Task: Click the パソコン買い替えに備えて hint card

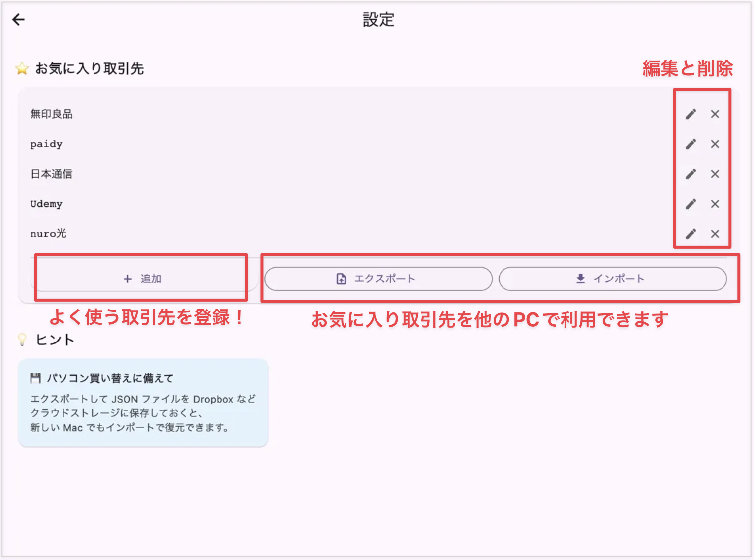Action: click(143, 403)
